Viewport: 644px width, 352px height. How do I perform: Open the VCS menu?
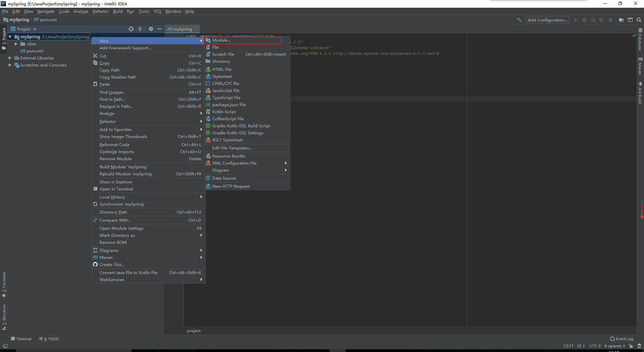tap(157, 11)
